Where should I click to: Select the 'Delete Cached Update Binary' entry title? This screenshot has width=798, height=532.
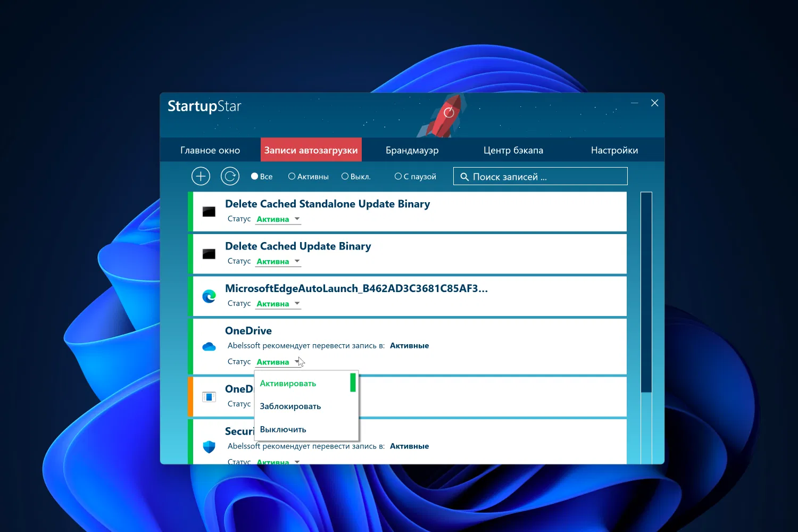tap(298, 246)
